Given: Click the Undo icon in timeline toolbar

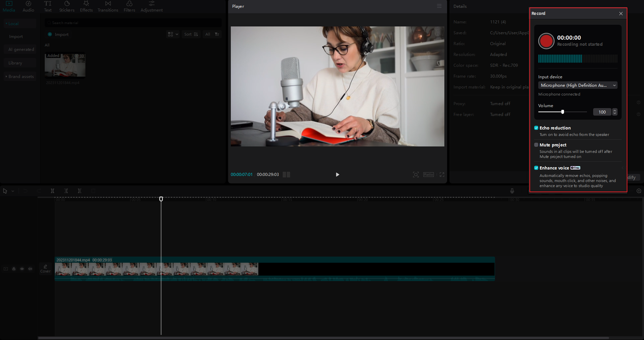Looking at the screenshot, I should [x=25, y=191].
